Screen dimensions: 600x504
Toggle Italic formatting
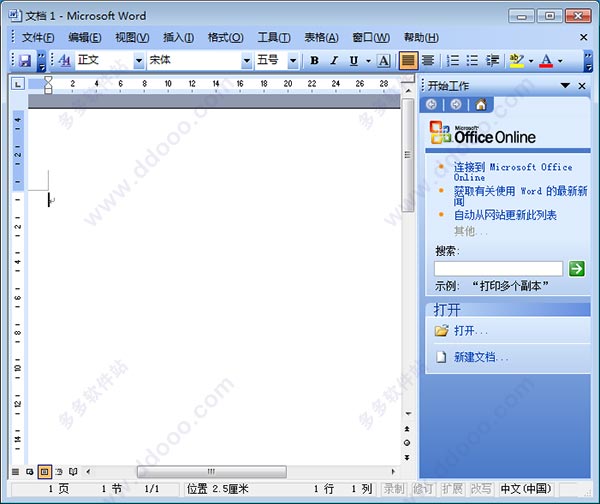pyautogui.click(x=334, y=60)
